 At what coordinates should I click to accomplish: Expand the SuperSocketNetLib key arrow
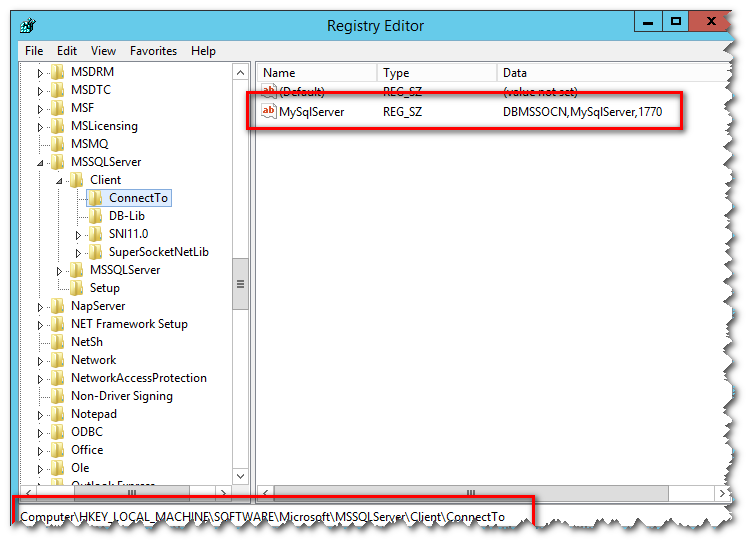[x=78, y=253]
